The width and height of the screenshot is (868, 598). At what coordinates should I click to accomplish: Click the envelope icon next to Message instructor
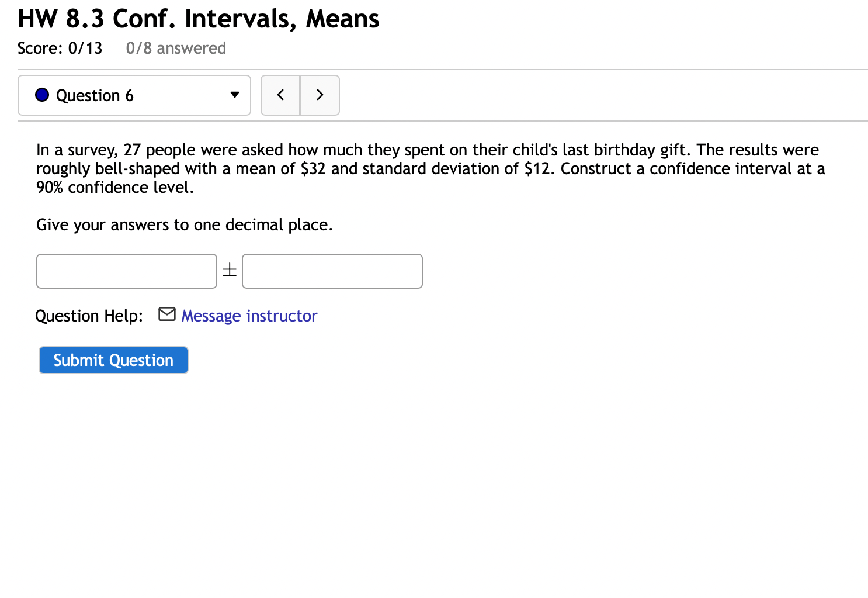pos(166,314)
